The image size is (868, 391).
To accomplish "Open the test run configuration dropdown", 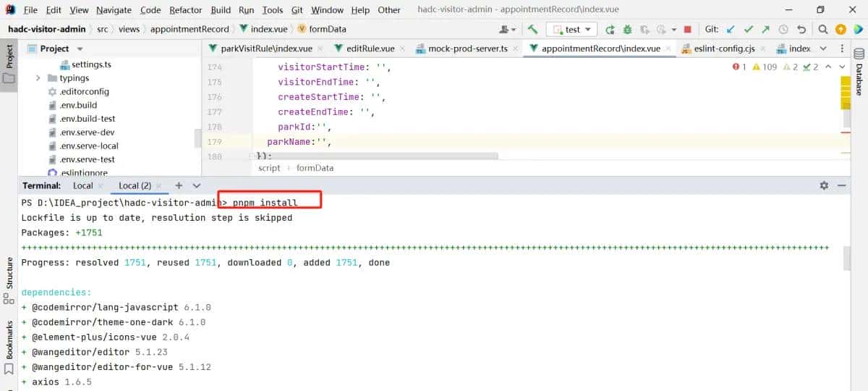I will coord(571,30).
